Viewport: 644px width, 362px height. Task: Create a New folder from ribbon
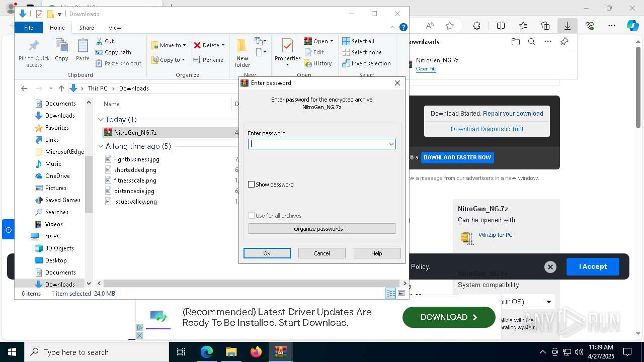point(242,53)
